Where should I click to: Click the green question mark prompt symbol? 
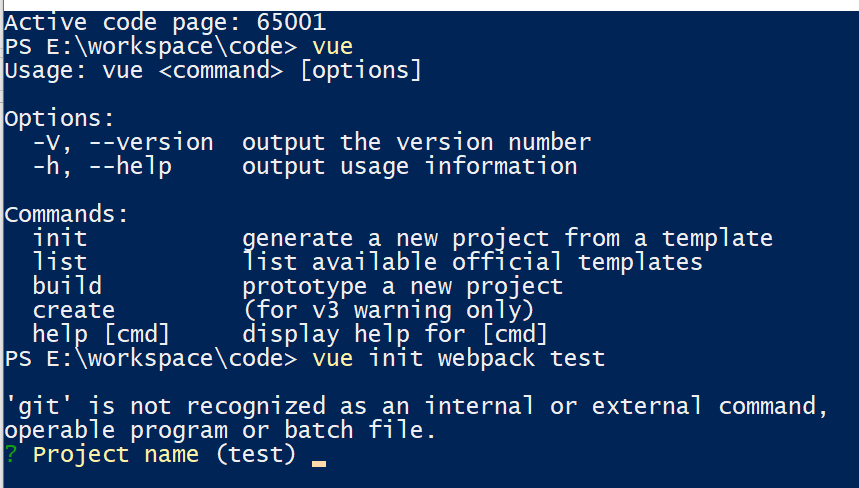pyautogui.click(x=10, y=455)
